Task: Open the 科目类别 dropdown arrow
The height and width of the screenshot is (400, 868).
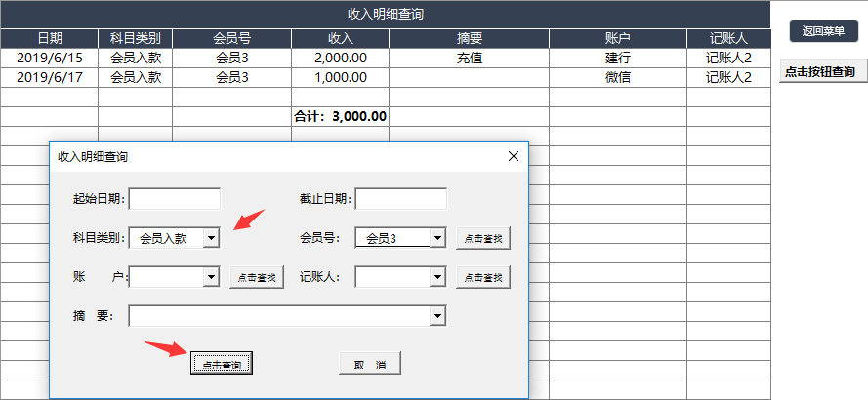Action: [x=212, y=238]
